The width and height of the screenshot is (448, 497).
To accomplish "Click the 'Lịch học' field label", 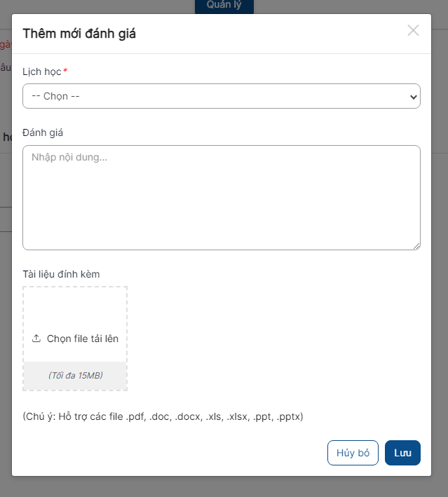I will (42, 72).
